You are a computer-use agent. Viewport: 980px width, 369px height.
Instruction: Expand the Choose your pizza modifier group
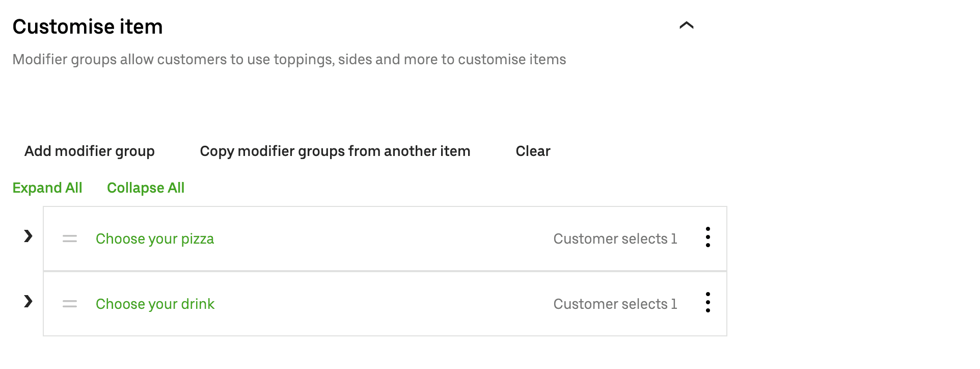coord(27,236)
